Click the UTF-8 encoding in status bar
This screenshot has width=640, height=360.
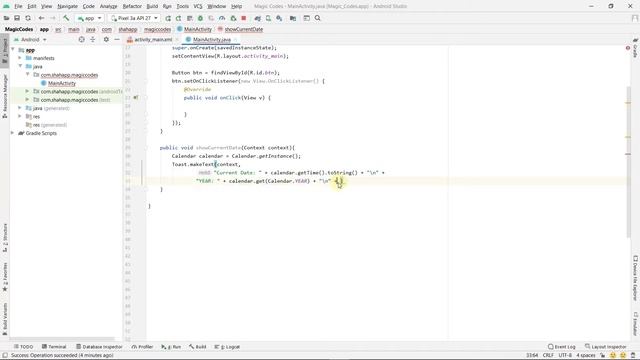click(565, 355)
